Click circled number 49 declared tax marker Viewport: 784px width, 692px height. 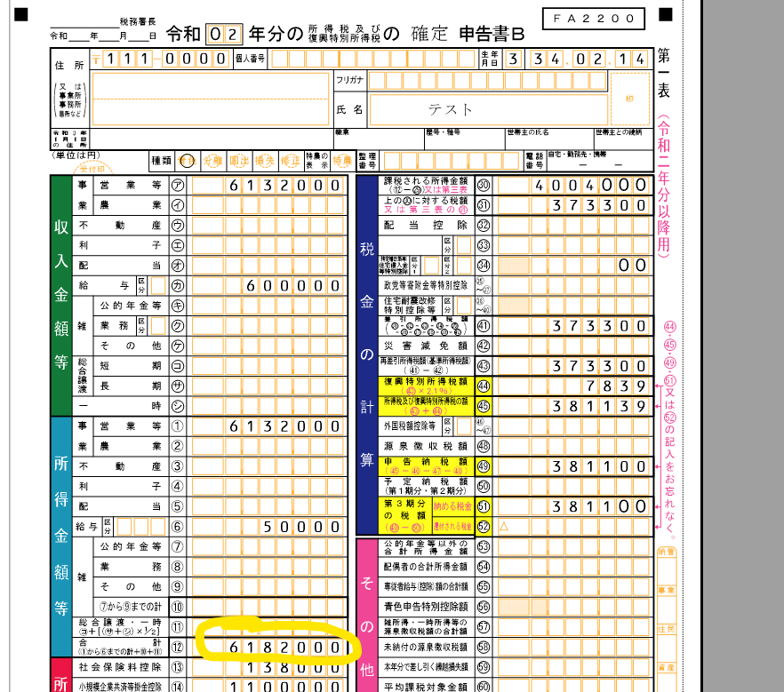point(484,466)
